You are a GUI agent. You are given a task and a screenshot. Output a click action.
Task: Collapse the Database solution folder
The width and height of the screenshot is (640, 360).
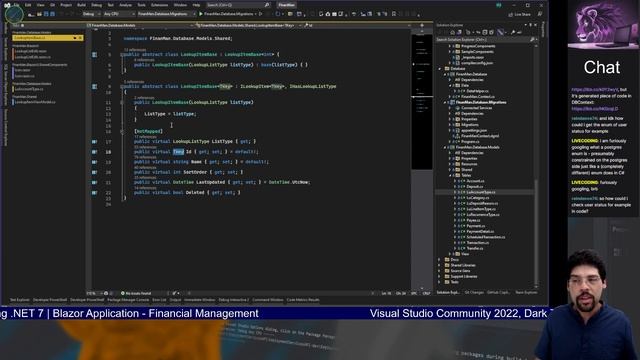440,69
